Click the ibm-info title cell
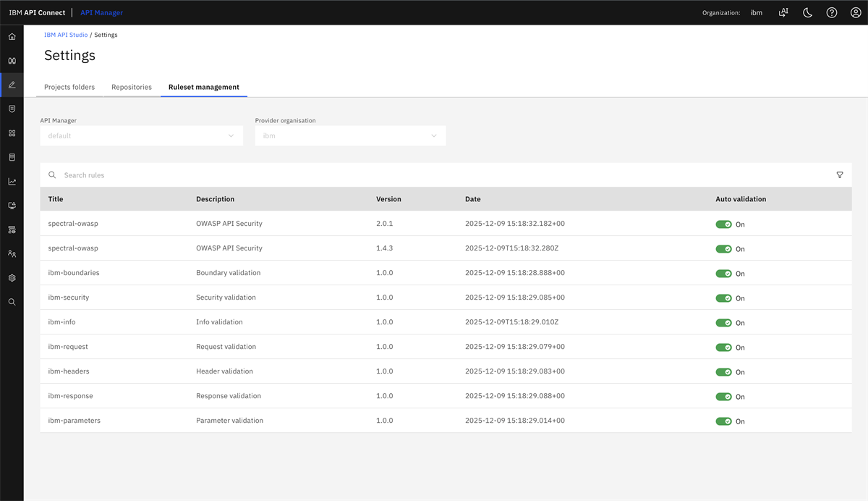 [61, 322]
